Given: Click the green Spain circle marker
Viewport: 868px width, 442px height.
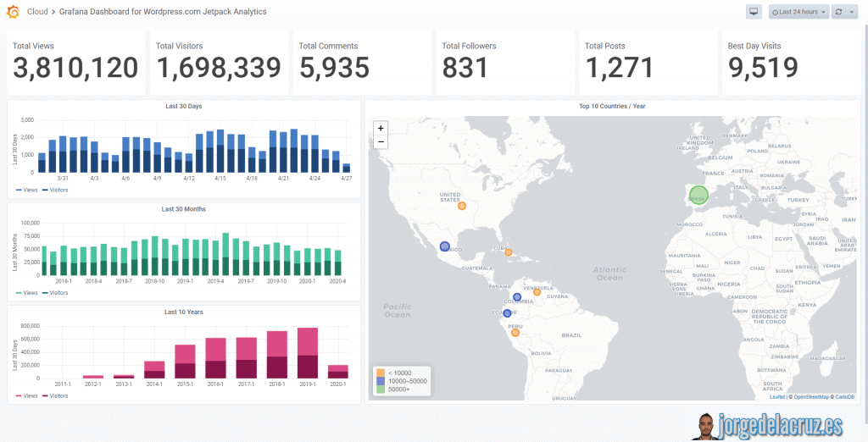Looking at the screenshot, I should [x=698, y=195].
